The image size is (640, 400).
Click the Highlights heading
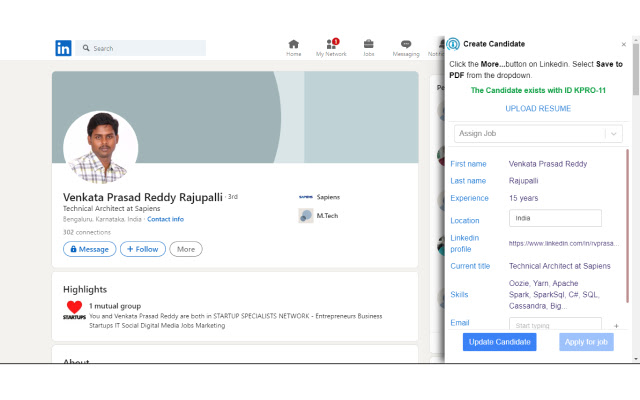coord(85,289)
